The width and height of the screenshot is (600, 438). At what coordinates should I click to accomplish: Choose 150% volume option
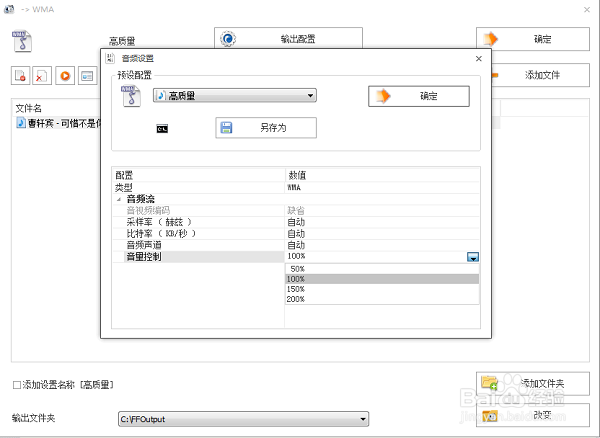coord(382,289)
